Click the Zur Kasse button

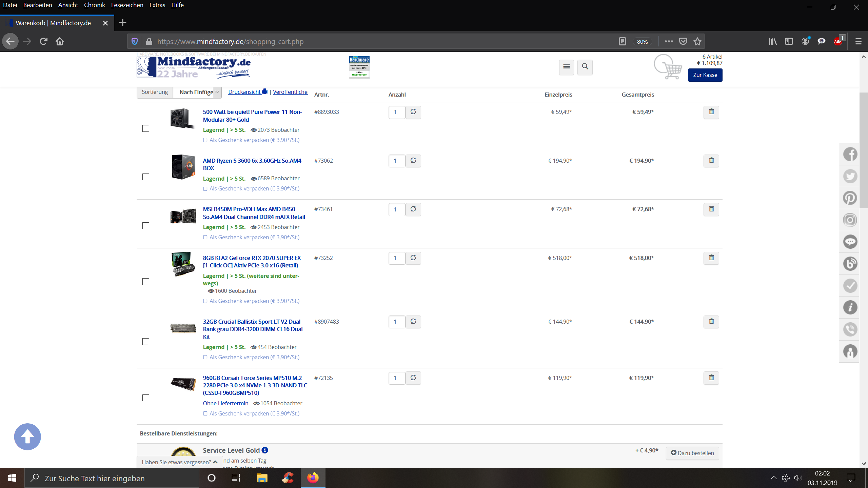(x=705, y=75)
